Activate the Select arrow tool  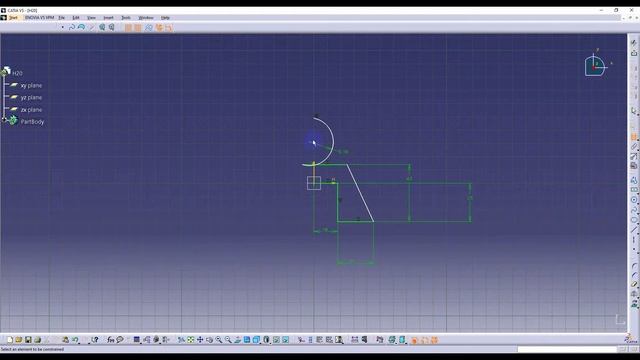click(x=634, y=111)
